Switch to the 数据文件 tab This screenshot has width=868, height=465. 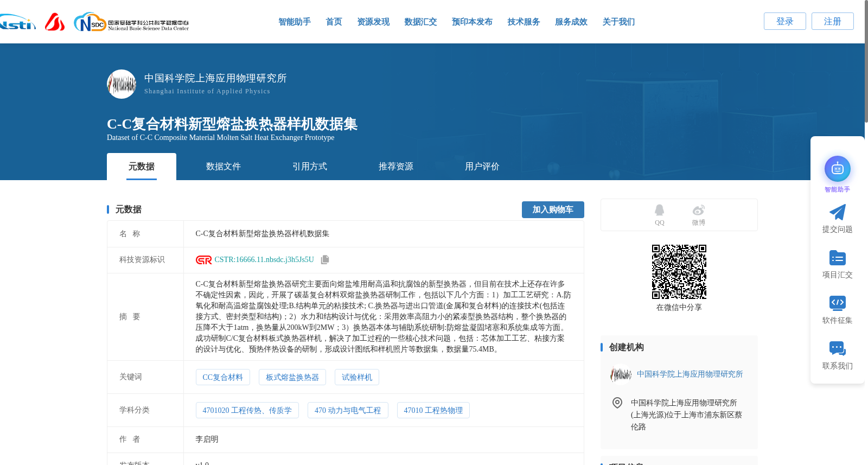224,167
